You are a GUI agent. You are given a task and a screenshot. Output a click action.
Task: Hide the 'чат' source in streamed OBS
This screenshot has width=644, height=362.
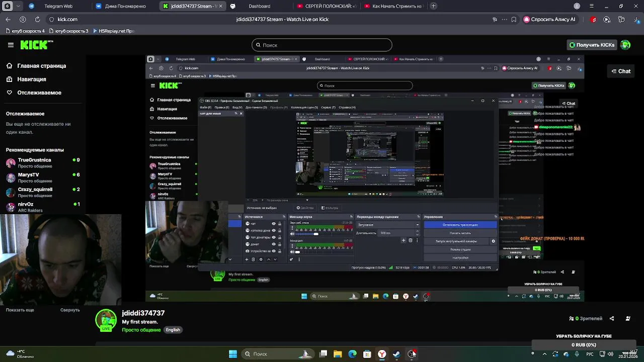(274, 224)
